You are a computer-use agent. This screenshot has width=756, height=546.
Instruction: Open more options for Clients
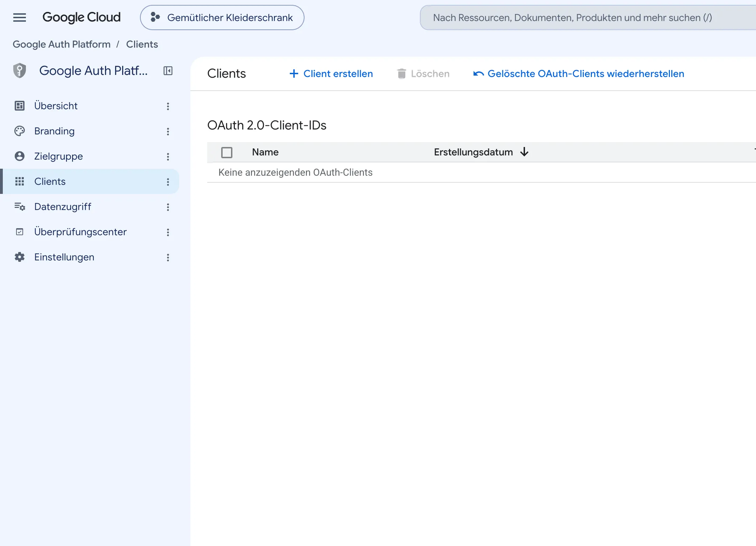(168, 182)
